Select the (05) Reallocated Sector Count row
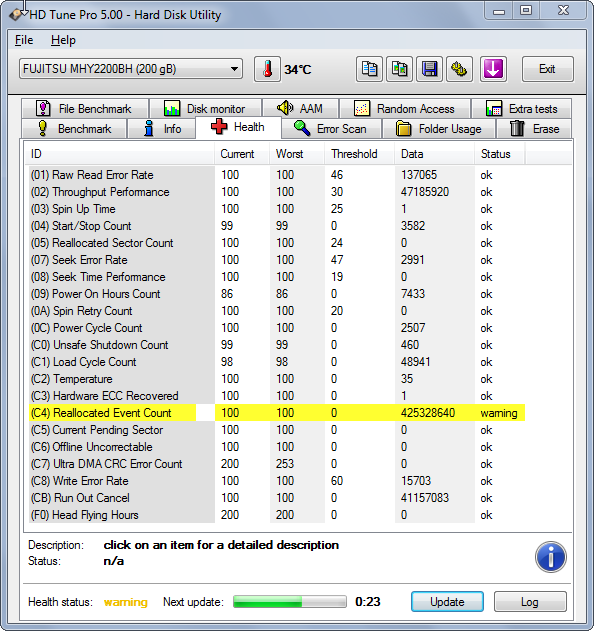The height and width of the screenshot is (631, 594). coord(277,243)
